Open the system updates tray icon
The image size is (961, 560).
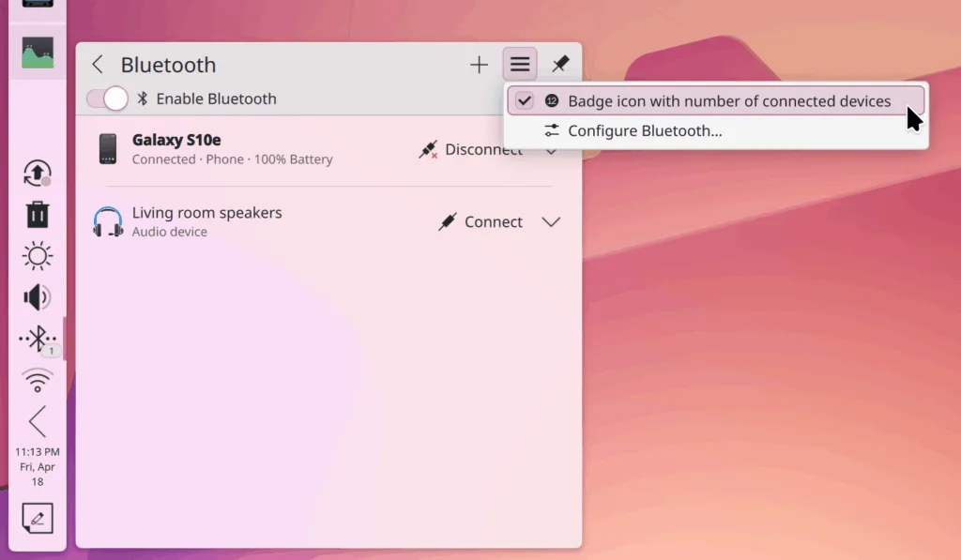(x=38, y=173)
